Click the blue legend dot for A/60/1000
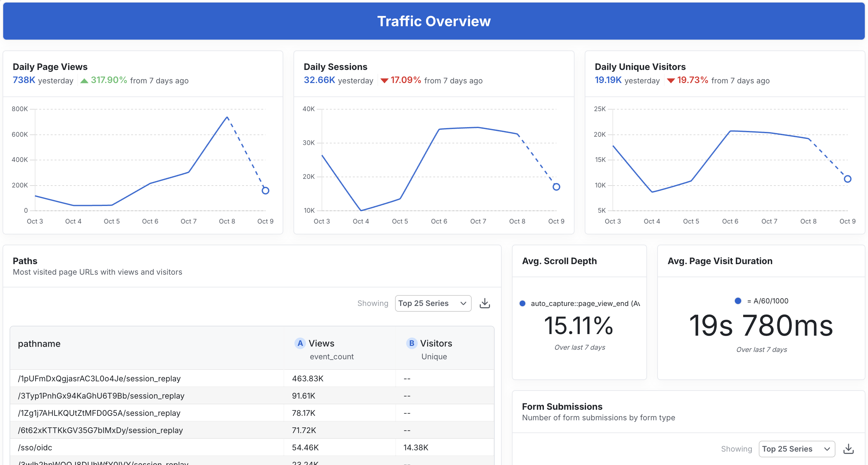 pos(738,301)
